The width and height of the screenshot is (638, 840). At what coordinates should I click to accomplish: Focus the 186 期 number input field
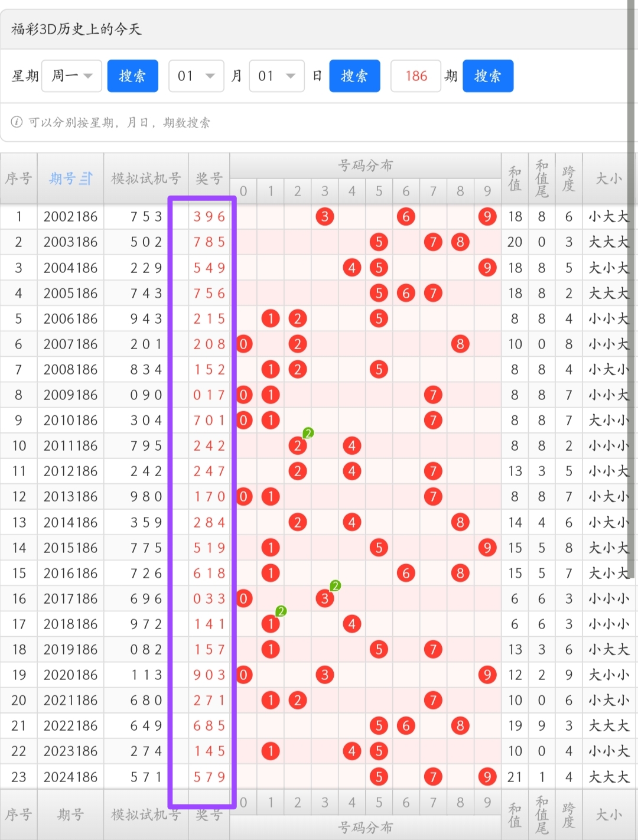coord(416,76)
